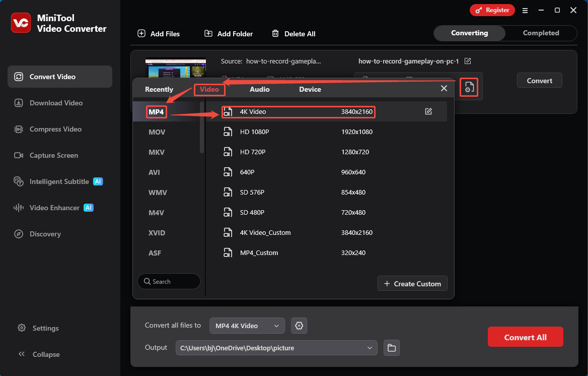Choose ASF format in list
Viewport: 588px width, 376px height.
[x=155, y=253]
